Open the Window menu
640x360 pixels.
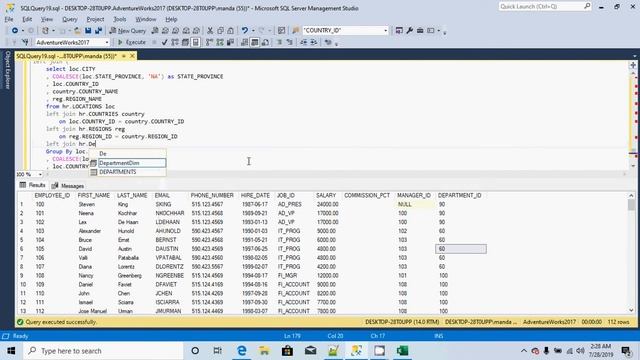coord(145,19)
